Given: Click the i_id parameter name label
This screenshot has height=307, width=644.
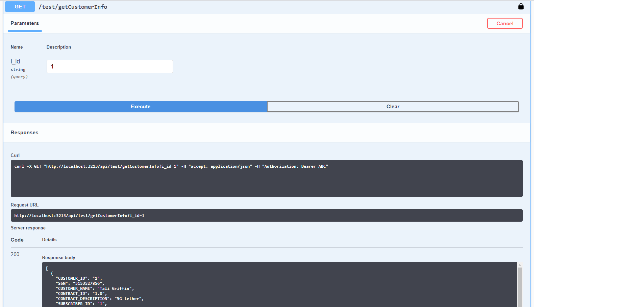Looking at the screenshot, I should point(15,61).
